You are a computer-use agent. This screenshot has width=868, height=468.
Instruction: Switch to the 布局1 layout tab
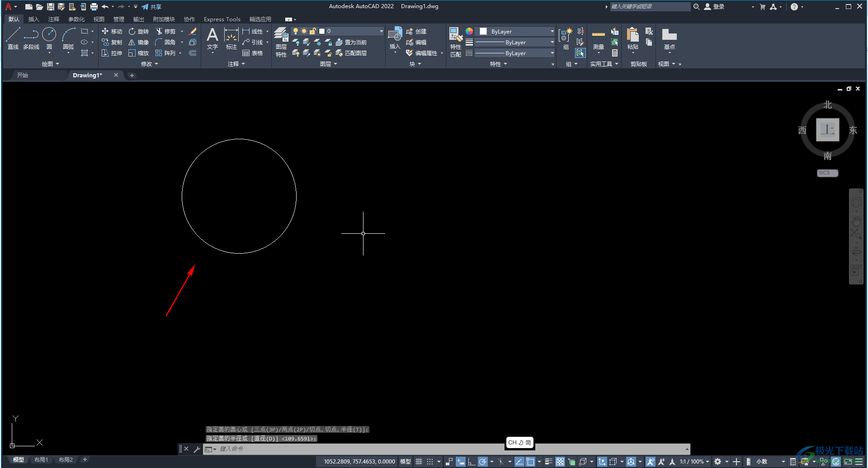point(41,460)
